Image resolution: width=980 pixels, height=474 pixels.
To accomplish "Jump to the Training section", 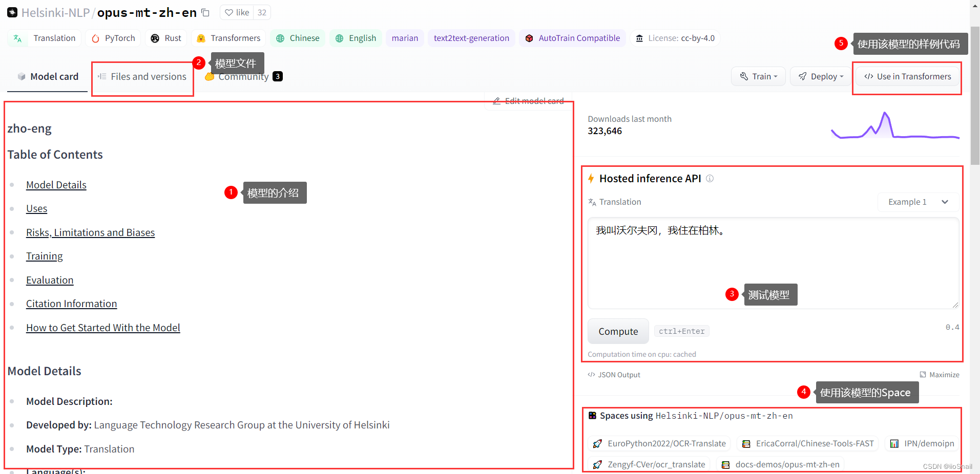I will coord(45,256).
